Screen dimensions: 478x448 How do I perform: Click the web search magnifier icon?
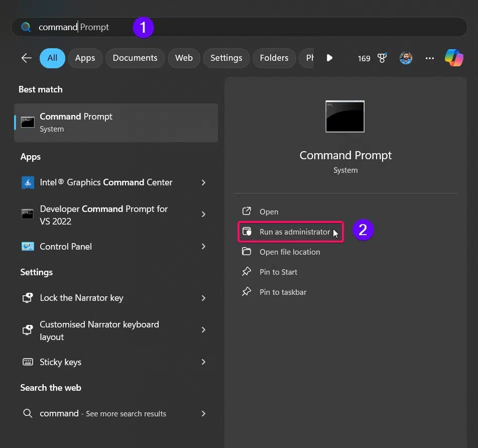click(x=28, y=413)
